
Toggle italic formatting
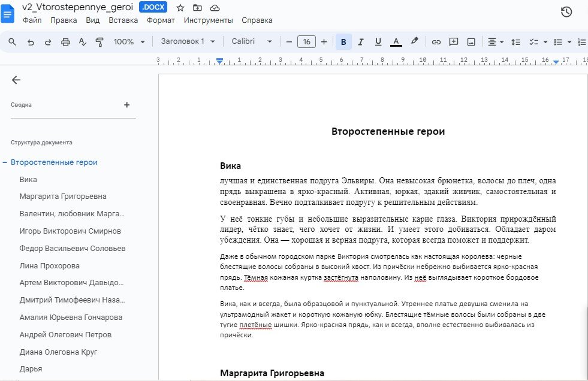point(361,41)
